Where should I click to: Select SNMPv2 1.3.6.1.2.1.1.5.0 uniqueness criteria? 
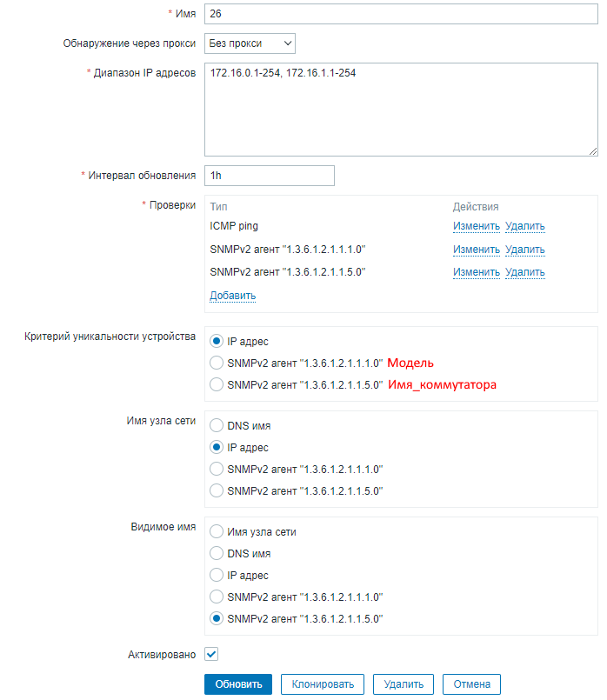217,384
